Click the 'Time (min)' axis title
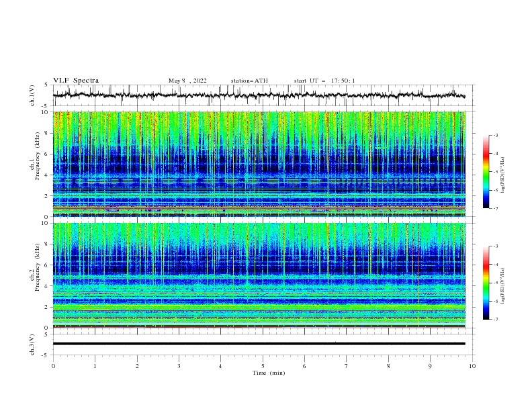 tap(269, 373)
